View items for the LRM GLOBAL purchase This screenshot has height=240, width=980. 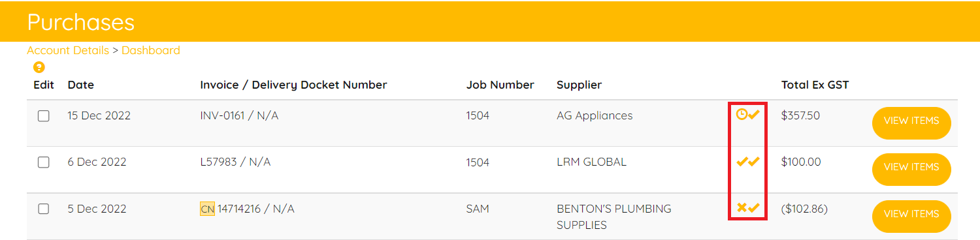[911, 168]
